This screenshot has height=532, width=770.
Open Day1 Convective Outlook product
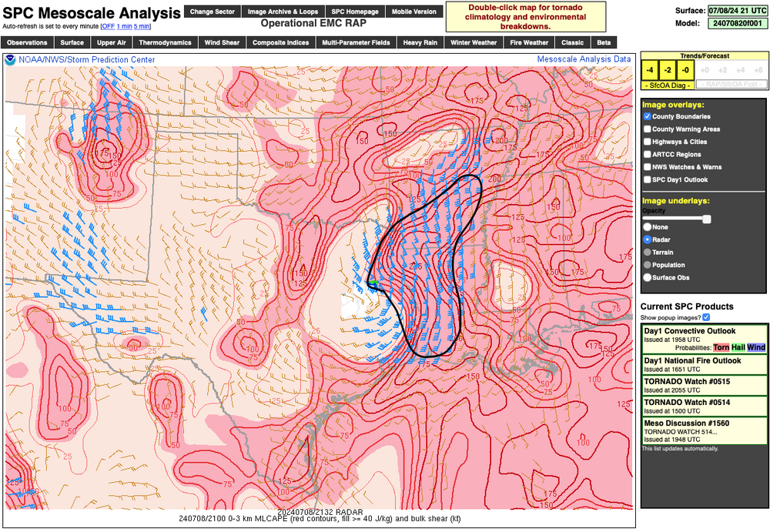pyautogui.click(x=689, y=331)
